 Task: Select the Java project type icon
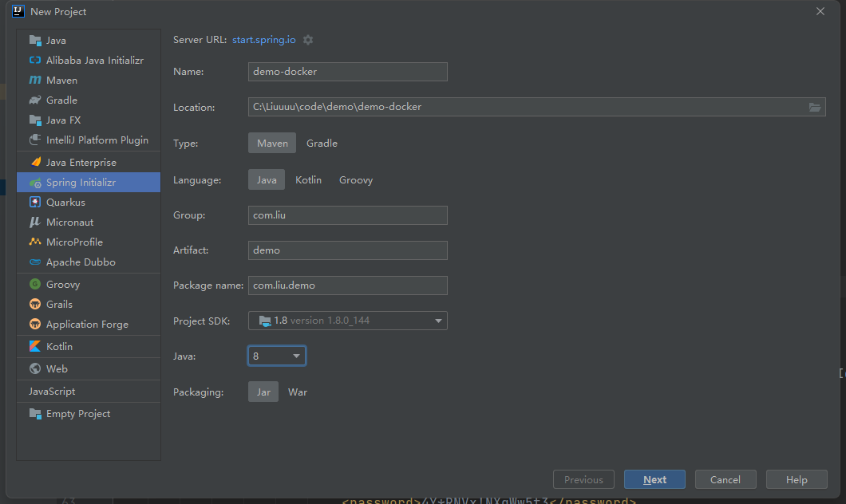35,41
